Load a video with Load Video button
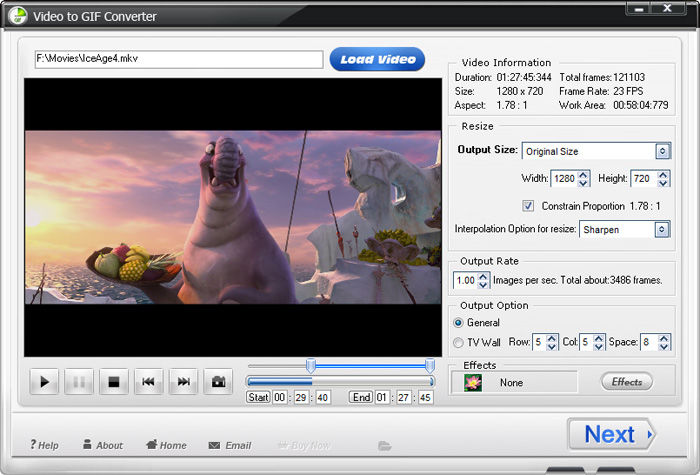 click(x=377, y=59)
